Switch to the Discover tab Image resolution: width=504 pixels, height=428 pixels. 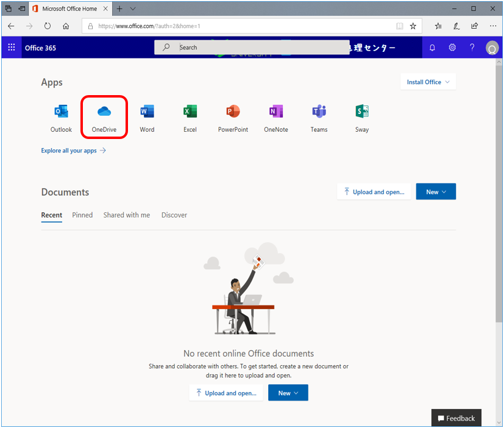point(174,215)
